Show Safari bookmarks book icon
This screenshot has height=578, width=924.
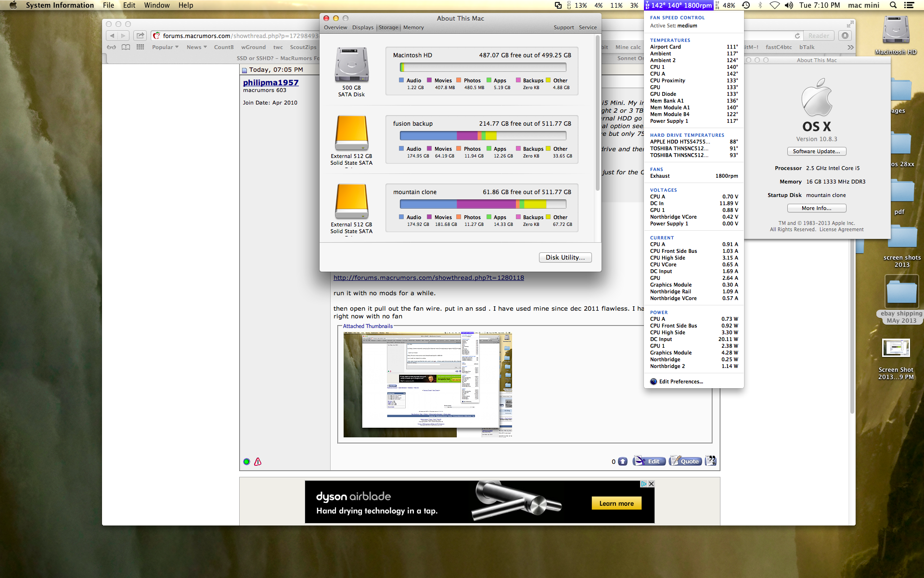(x=126, y=47)
